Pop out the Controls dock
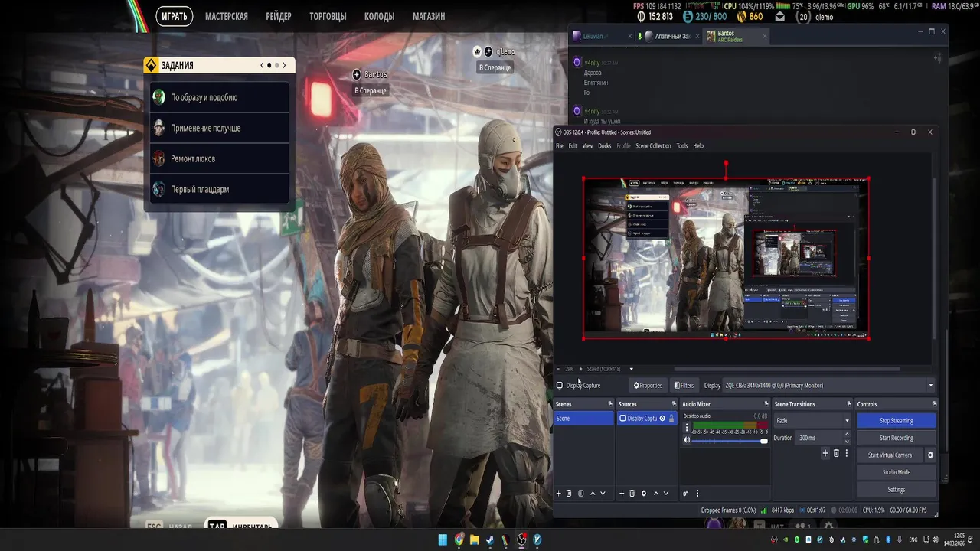This screenshot has height=551, width=980. click(934, 404)
